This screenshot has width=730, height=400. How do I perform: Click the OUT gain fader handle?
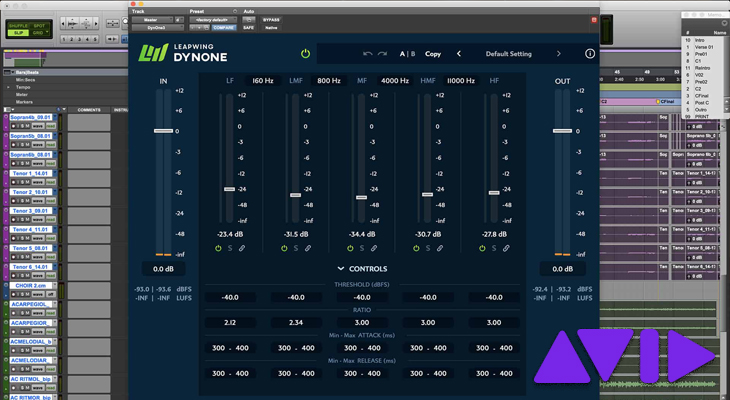(562, 131)
